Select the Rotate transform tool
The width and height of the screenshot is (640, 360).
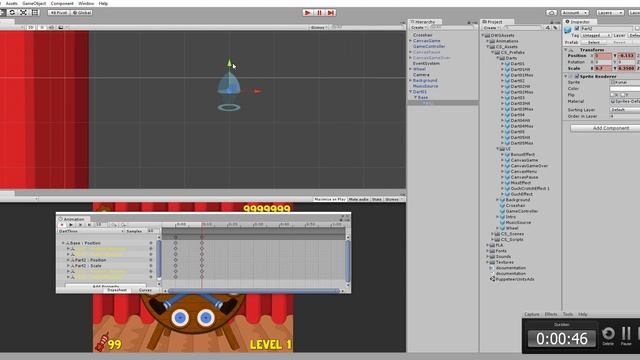pyautogui.click(x=12, y=13)
